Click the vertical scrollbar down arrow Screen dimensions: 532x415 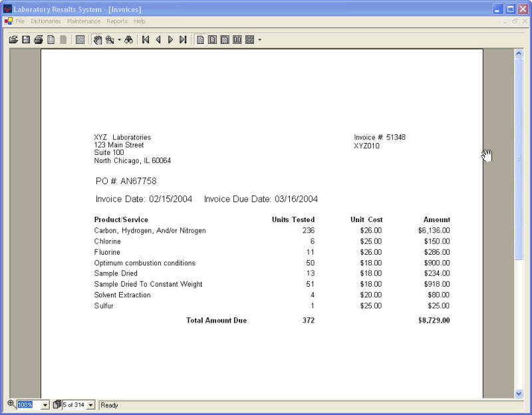pos(519,394)
